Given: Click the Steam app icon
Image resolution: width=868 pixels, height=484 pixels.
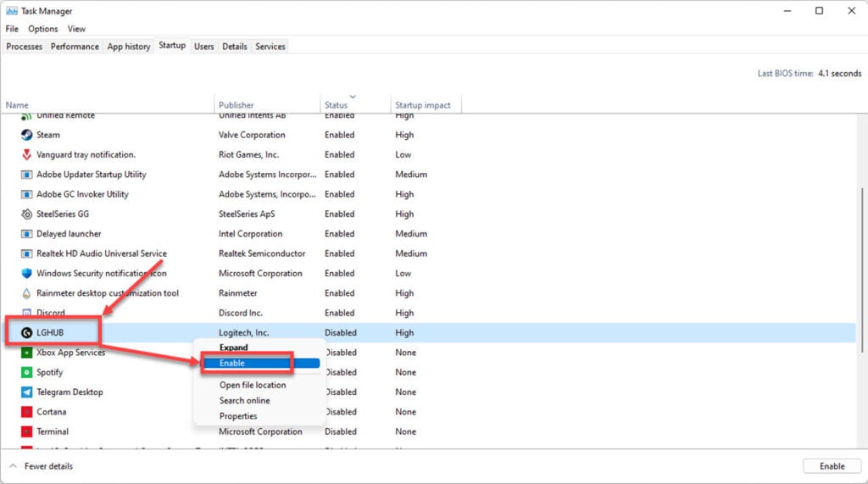Looking at the screenshot, I should point(26,135).
